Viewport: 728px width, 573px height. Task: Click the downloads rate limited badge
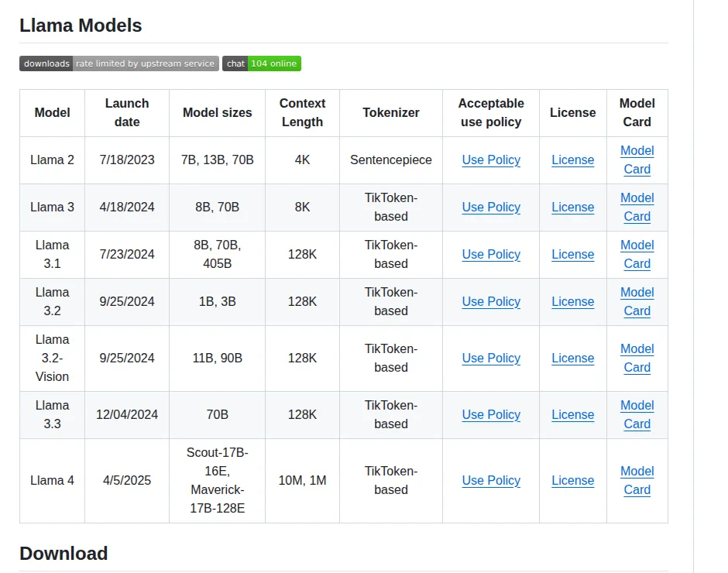(118, 63)
